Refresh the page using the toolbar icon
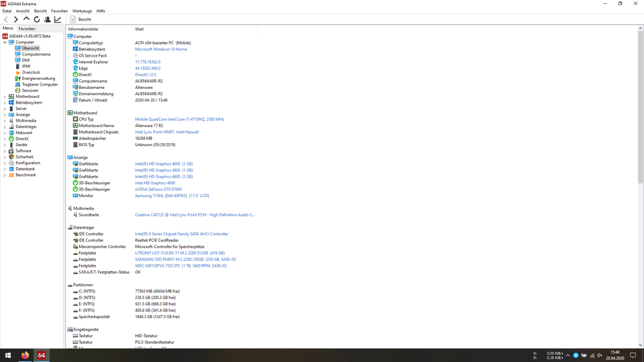Viewport: 644px width, 362px height. pyautogui.click(x=37, y=19)
